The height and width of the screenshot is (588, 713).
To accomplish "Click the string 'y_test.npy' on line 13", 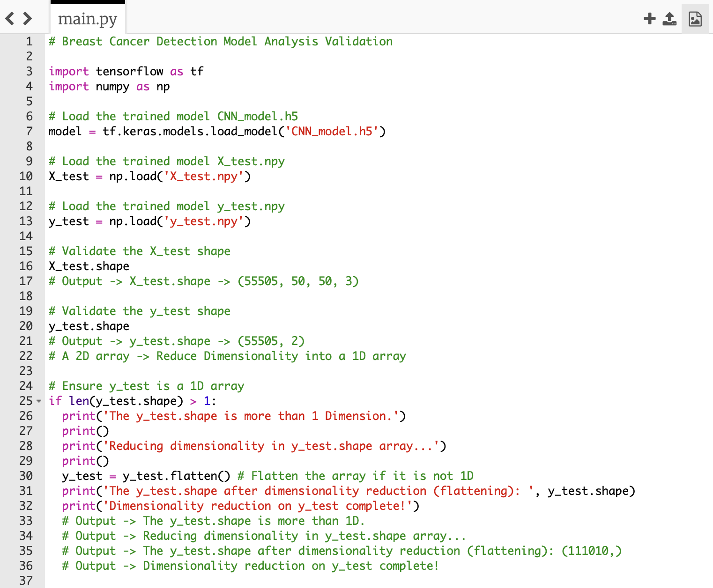I will (x=204, y=221).
